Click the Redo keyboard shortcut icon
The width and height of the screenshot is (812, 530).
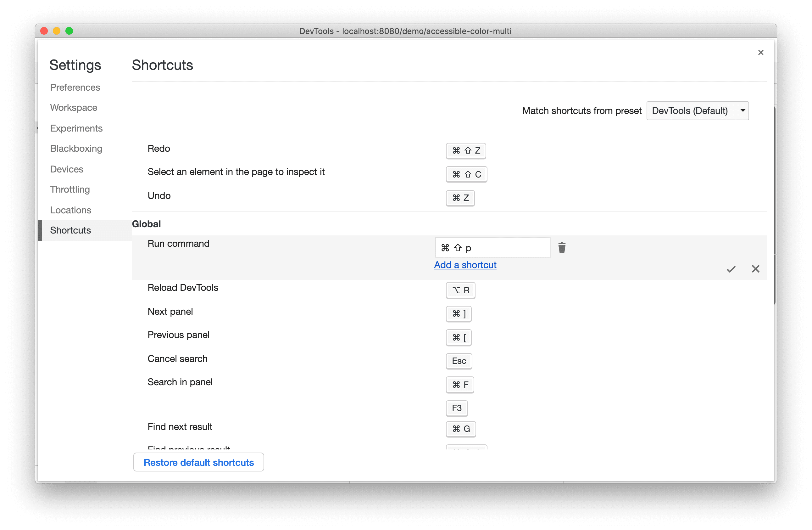[x=466, y=150]
